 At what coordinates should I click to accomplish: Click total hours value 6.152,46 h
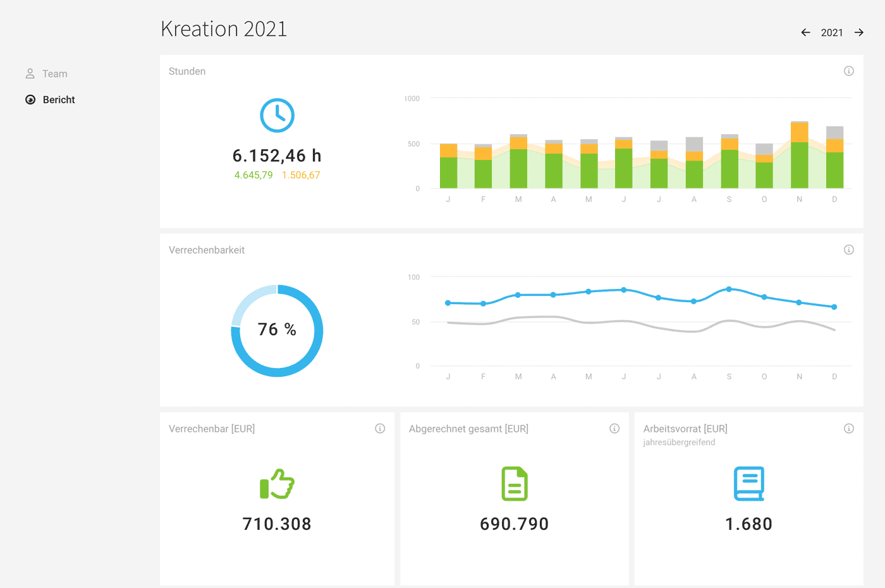pos(277,156)
